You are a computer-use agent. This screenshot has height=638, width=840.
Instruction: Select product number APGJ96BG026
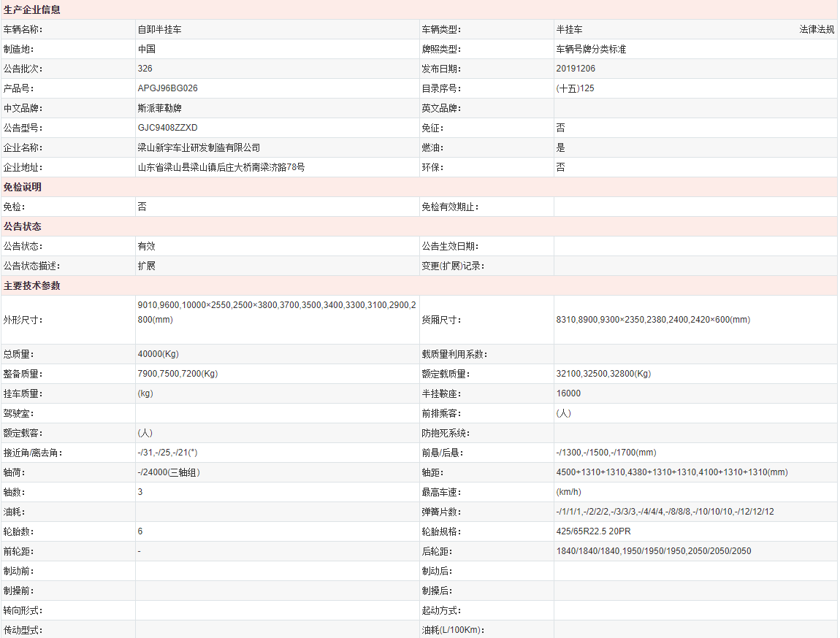167,88
